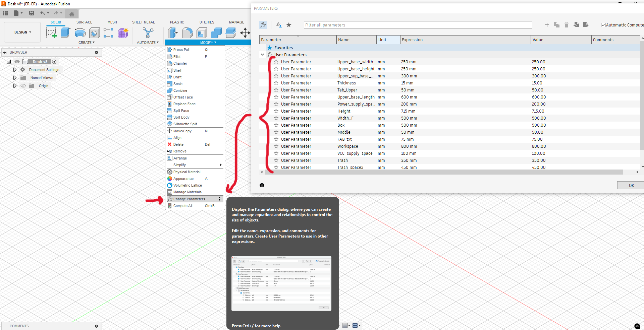Click the Filter all parameters input field
This screenshot has height=330, width=644.
click(418, 25)
